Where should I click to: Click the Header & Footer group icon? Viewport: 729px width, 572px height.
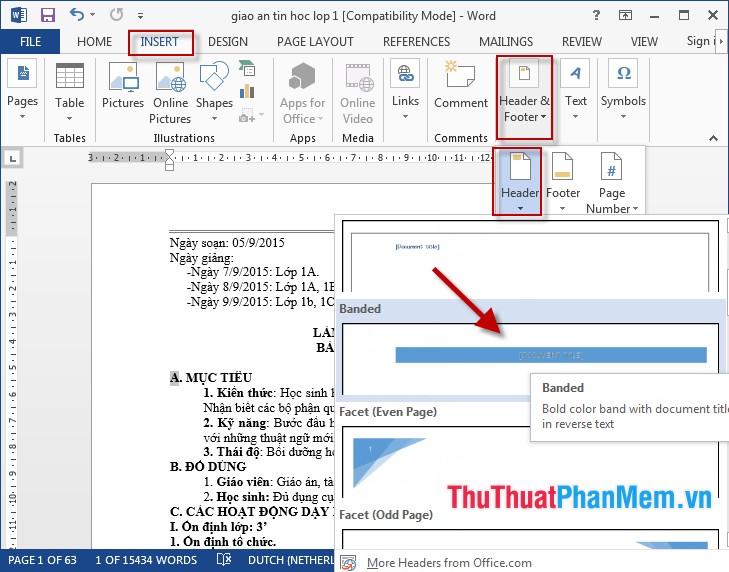524,73
